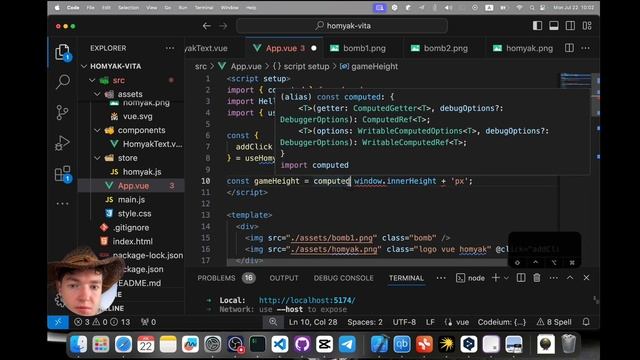
Task: Open notifications bell in status bar
Action: pos(586,322)
